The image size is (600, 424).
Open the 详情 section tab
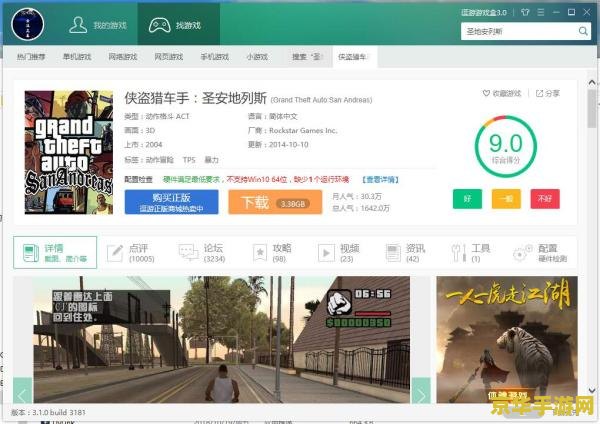pos(55,253)
